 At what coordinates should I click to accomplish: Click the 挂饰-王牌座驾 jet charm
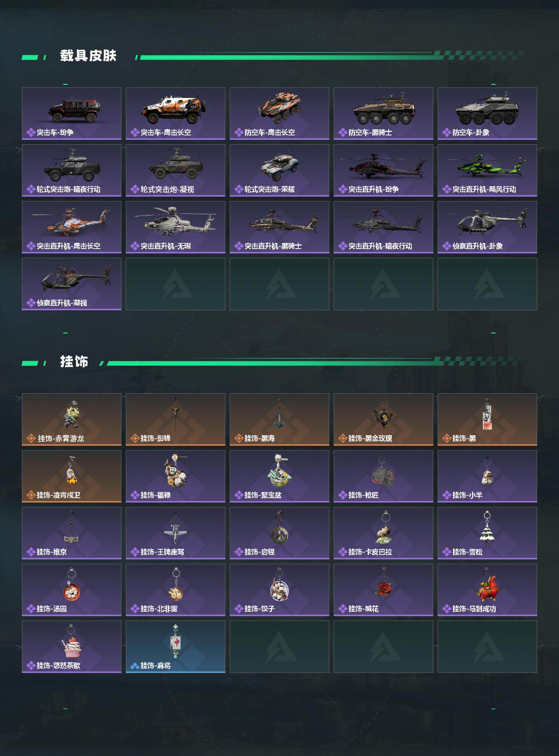[176, 533]
